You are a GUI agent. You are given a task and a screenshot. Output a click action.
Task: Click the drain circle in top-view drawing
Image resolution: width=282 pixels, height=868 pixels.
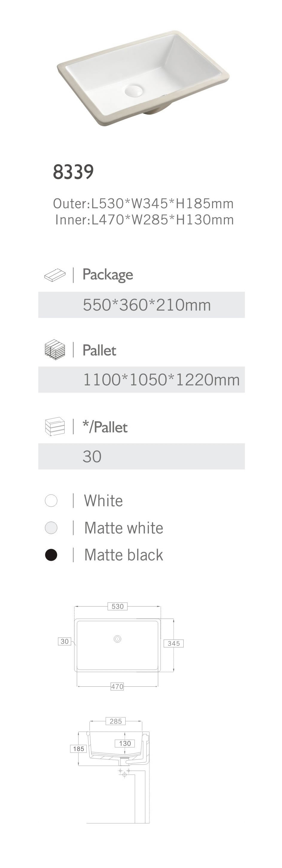[117, 639]
